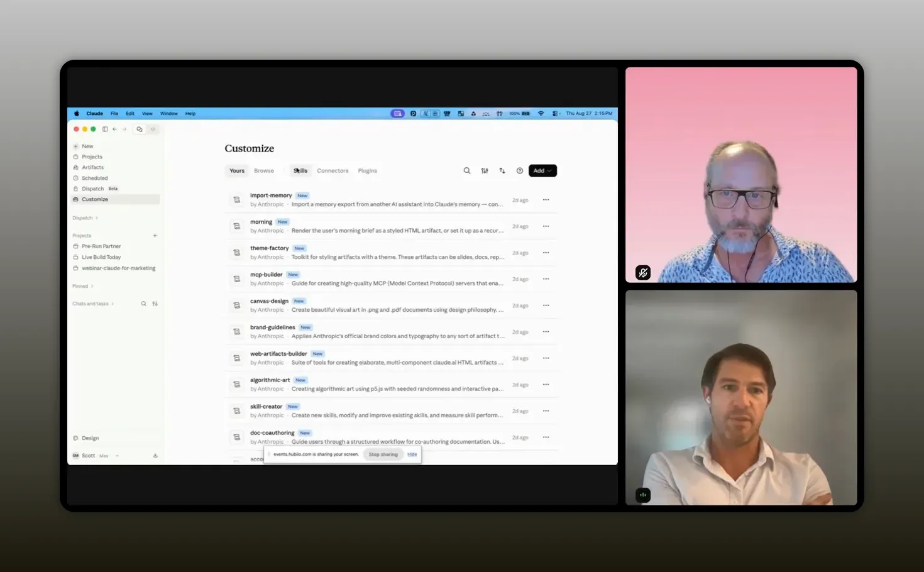Expand the Dispatch section chevron
The height and width of the screenshot is (572, 924).
coord(97,218)
